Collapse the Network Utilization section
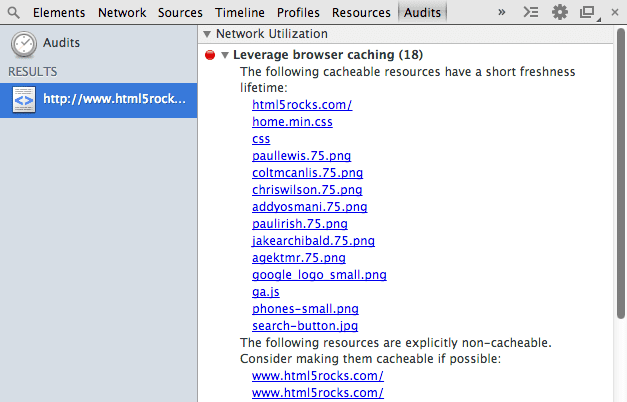The image size is (627, 402). [207, 34]
